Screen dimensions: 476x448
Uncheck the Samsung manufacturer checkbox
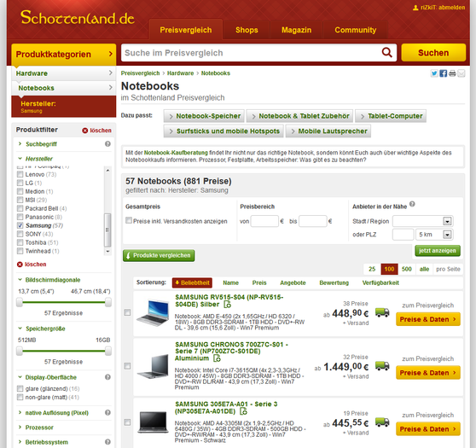(20, 225)
